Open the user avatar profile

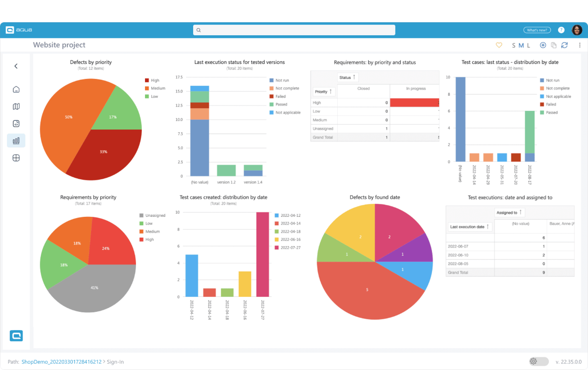(577, 30)
